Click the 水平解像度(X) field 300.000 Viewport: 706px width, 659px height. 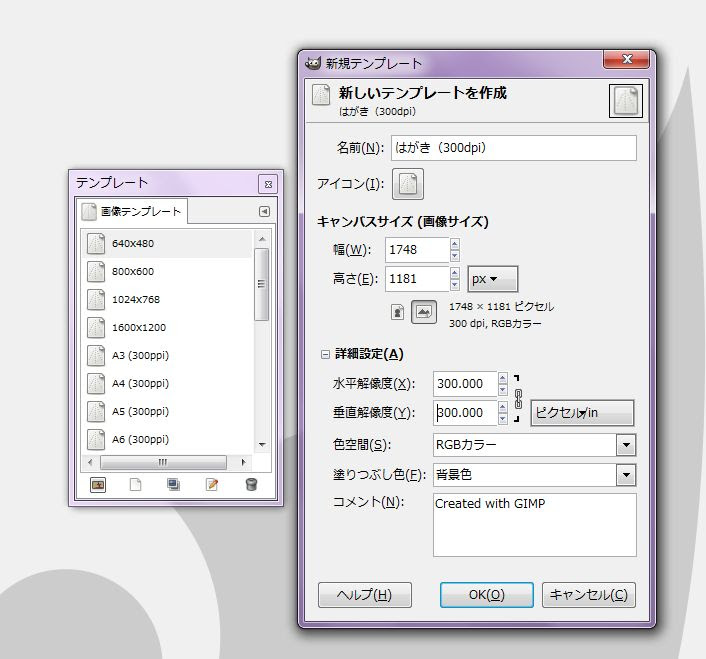pos(465,384)
